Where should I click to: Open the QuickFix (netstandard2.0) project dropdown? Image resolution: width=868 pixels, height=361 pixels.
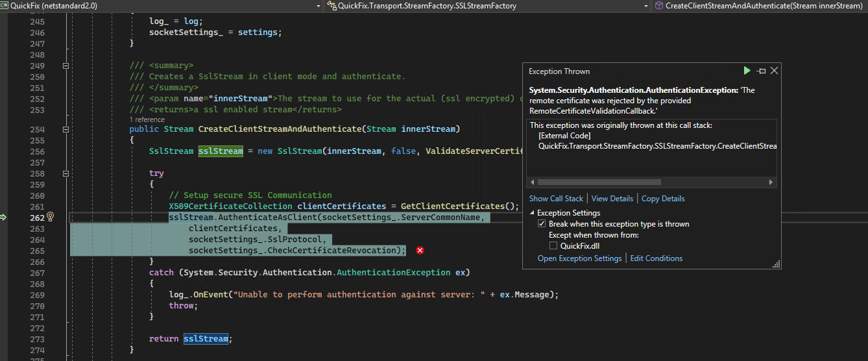point(319,6)
